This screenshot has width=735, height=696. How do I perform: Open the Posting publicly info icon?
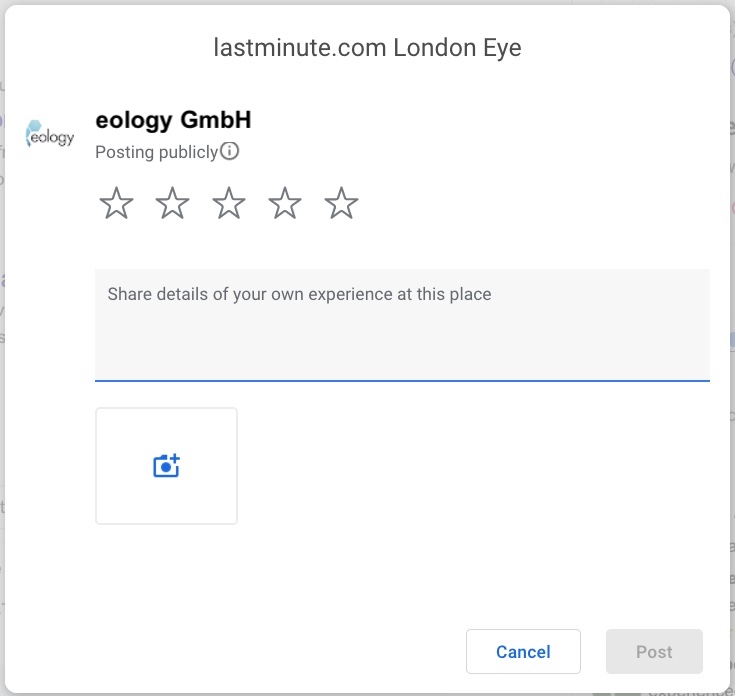(x=229, y=151)
